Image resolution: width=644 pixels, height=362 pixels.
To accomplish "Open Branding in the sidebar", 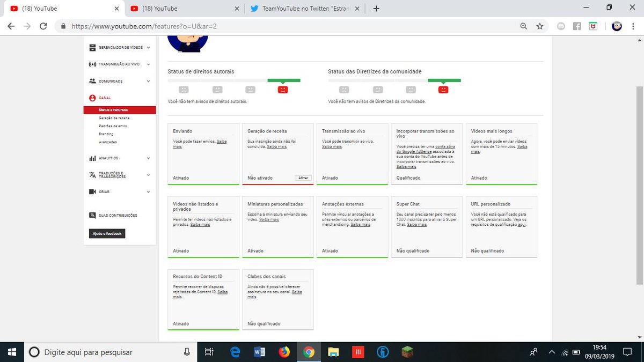I will coord(106,134).
